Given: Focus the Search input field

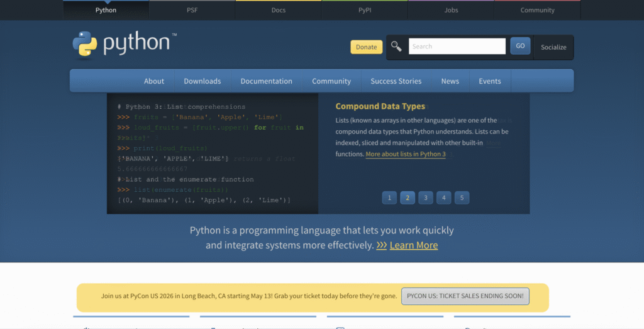Looking at the screenshot, I should click(x=457, y=46).
